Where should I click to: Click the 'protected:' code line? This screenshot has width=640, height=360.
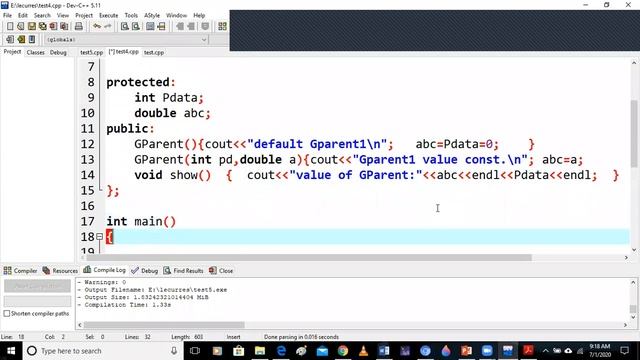[141, 82]
